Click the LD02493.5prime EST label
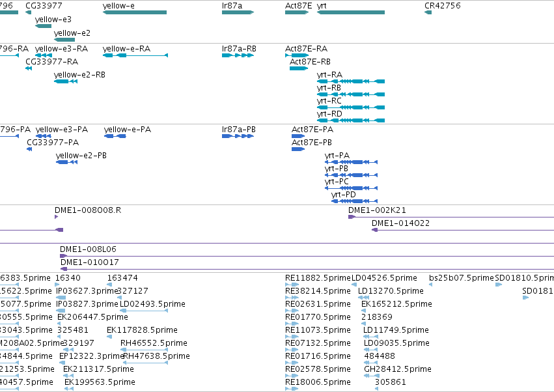Viewport: 554px width, 392px height. click(x=152, y=304)
